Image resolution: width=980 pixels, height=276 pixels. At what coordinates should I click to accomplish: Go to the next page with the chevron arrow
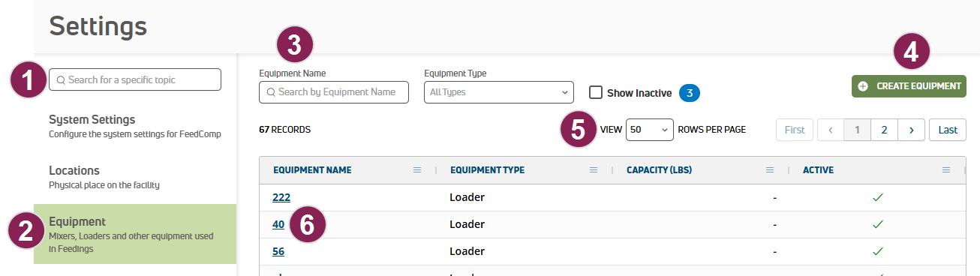[911, 130]
